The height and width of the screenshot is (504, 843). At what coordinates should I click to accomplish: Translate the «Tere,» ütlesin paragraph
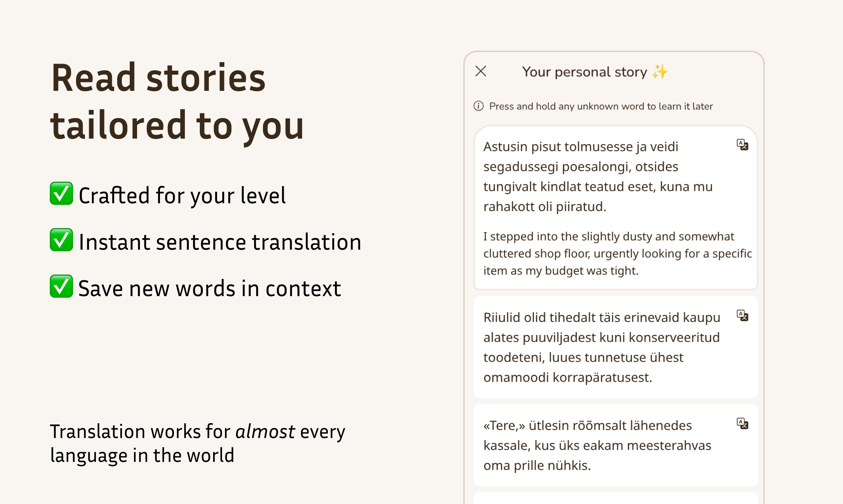coord(742,423)
